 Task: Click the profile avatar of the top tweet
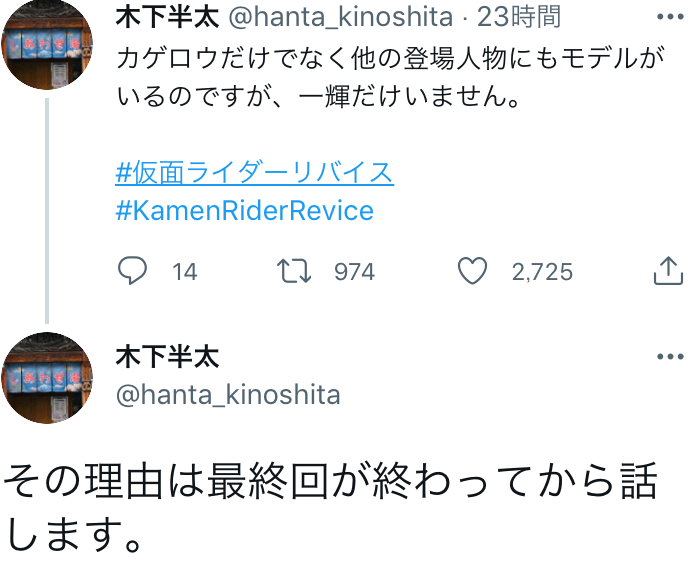click(47, 45)
